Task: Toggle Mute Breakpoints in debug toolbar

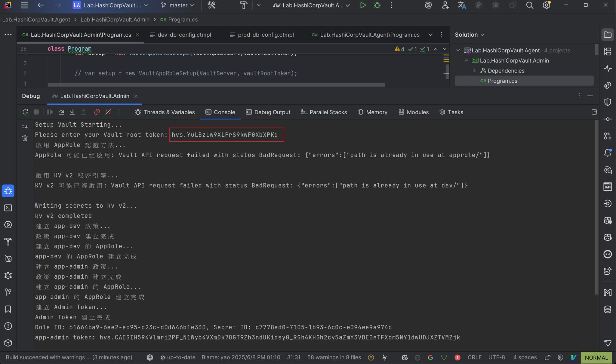Action: pyautogui.click(x=108, y=112)
